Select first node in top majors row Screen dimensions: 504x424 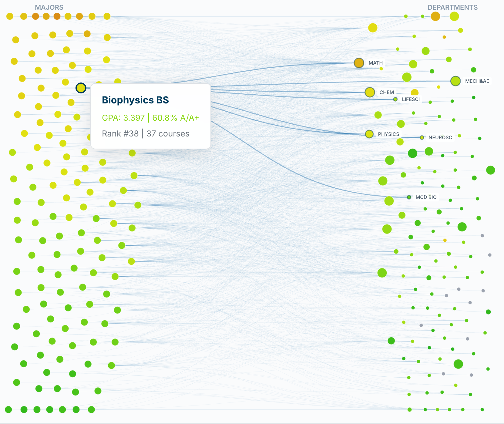coord(10,16)
